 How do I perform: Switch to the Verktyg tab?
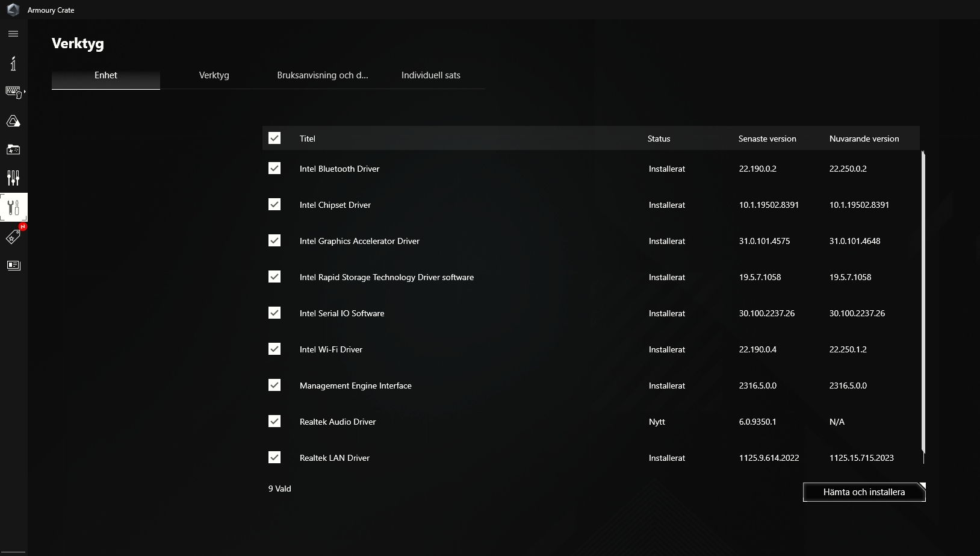214,75
